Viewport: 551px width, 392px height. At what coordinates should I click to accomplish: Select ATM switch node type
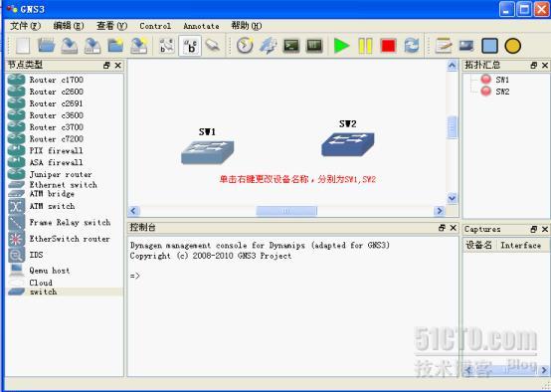pos(65,206)
